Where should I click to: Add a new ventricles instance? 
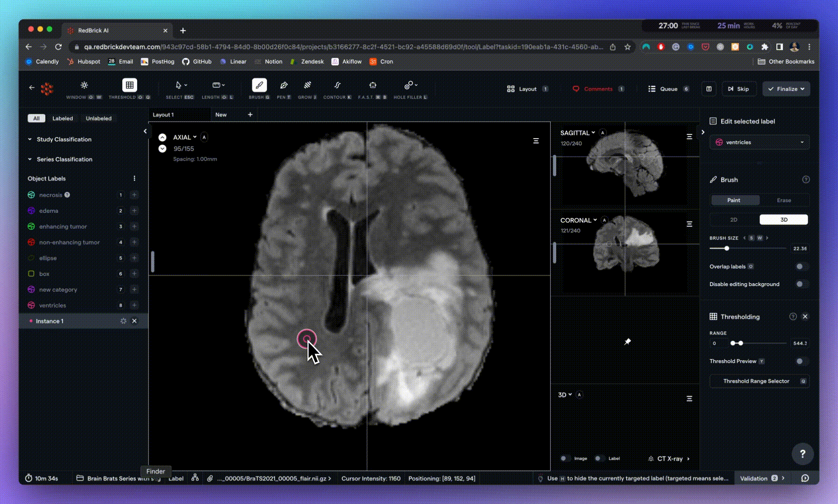point(134,305)
